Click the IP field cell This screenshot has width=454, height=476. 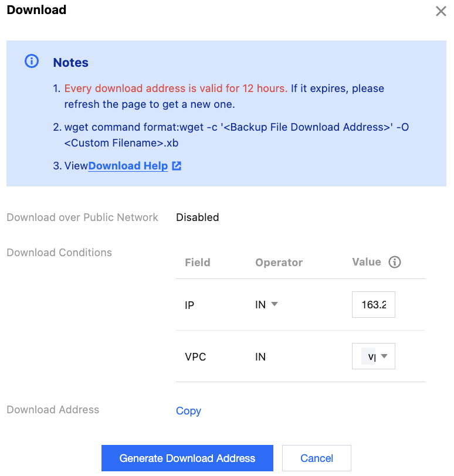[189, 305]
